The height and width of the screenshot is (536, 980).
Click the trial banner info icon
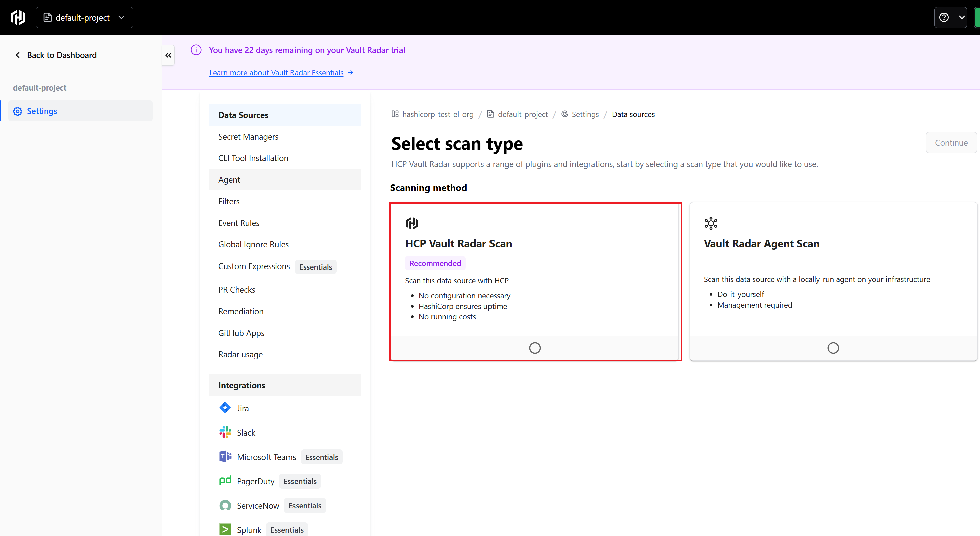pyautogui.click(x=196, y=50)
